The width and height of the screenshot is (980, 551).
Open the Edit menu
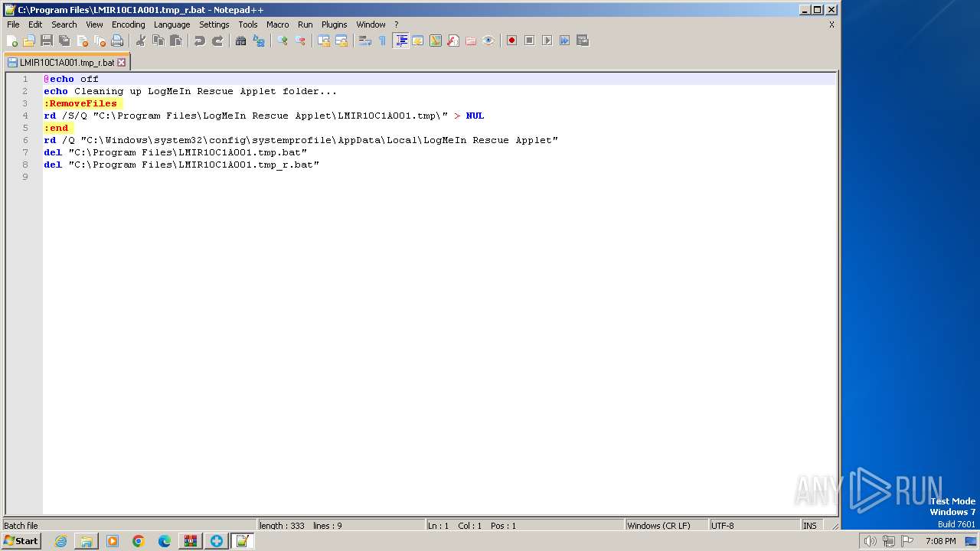(x=35, y=24)
